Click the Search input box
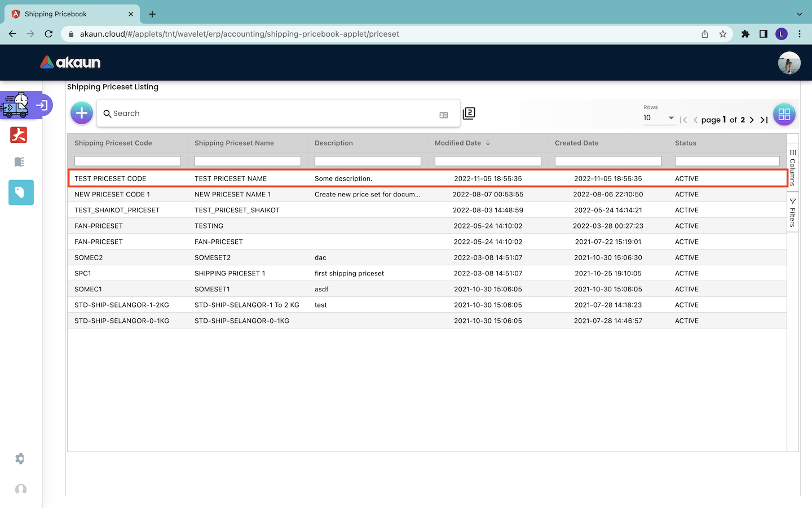The image size is (812, 508). pos(271,113)
